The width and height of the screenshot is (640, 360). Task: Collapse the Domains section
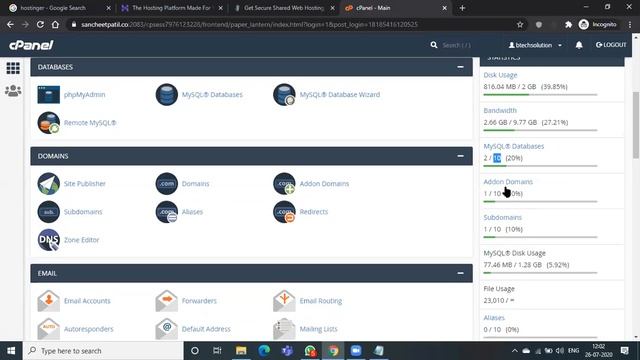[x=460, y=156]
